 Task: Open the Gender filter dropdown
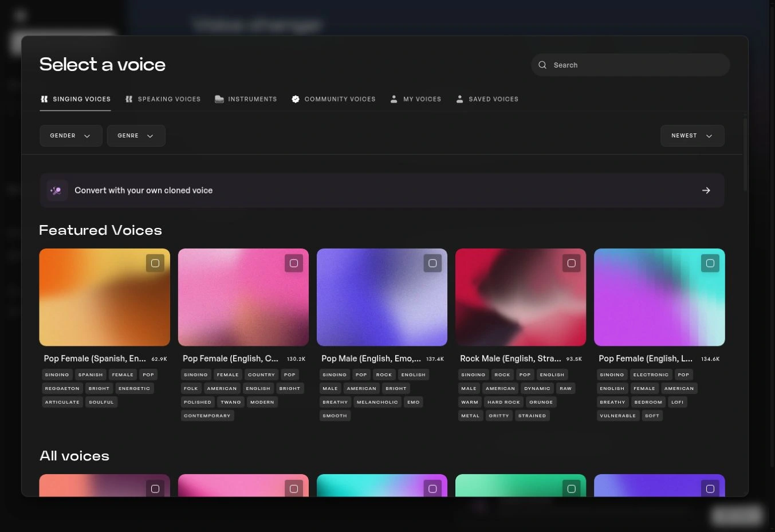pyautogui.click(x=71, y=136)
